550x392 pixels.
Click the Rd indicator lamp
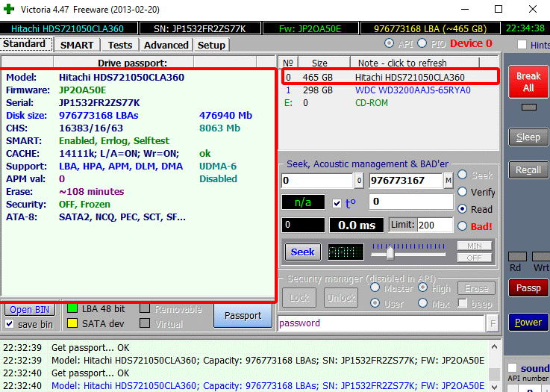pyautogui.click(x=517, y=257)
